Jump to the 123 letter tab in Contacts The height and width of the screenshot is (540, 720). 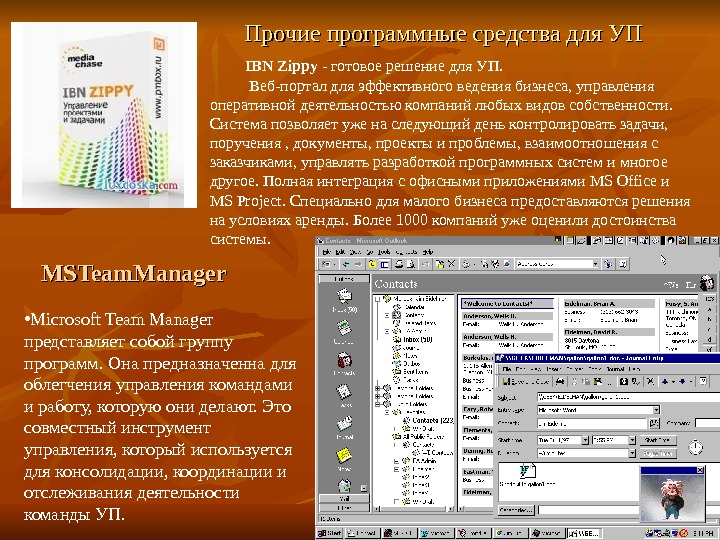(x=709, y=299)
